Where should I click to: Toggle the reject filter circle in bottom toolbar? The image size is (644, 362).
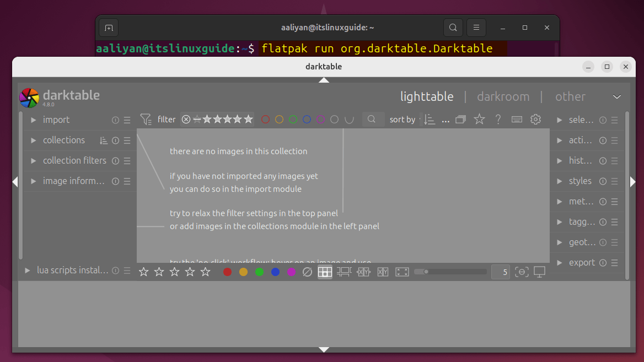pyautogui.click(x=307, y=271)
